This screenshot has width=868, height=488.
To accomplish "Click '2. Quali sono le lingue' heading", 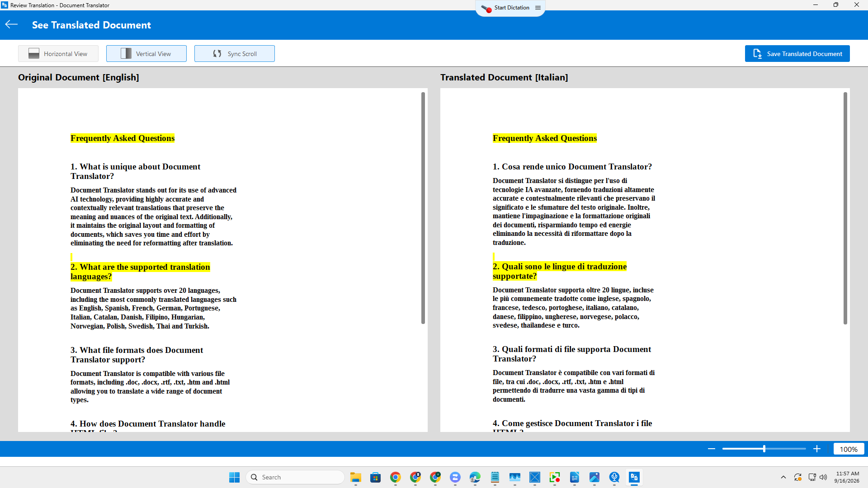I will 560,271.
